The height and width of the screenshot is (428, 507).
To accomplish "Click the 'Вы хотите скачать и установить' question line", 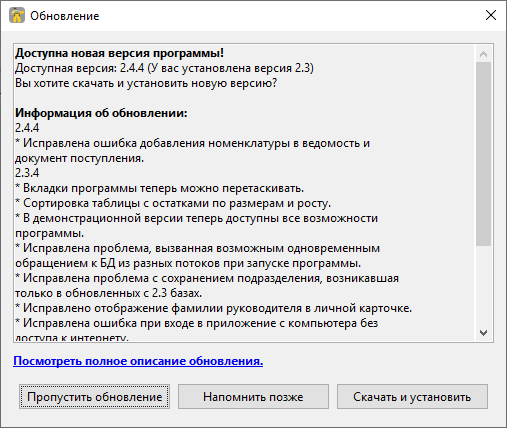I will (x=146, y=83).
